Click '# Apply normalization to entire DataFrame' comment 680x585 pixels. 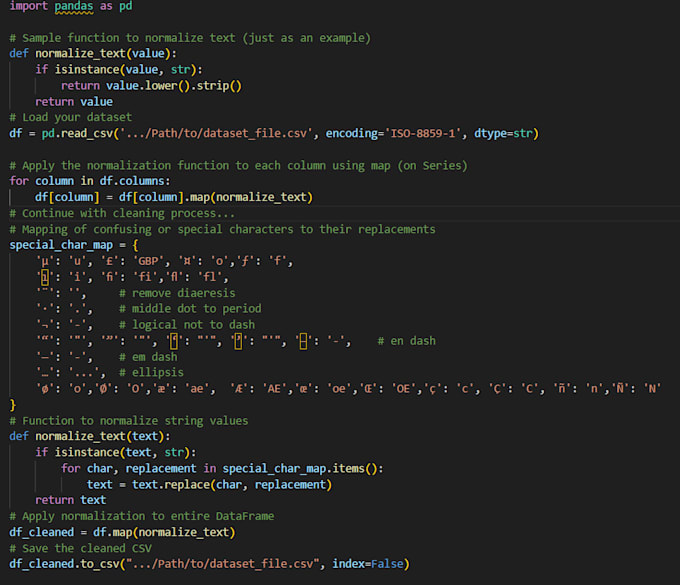point(142,516)
